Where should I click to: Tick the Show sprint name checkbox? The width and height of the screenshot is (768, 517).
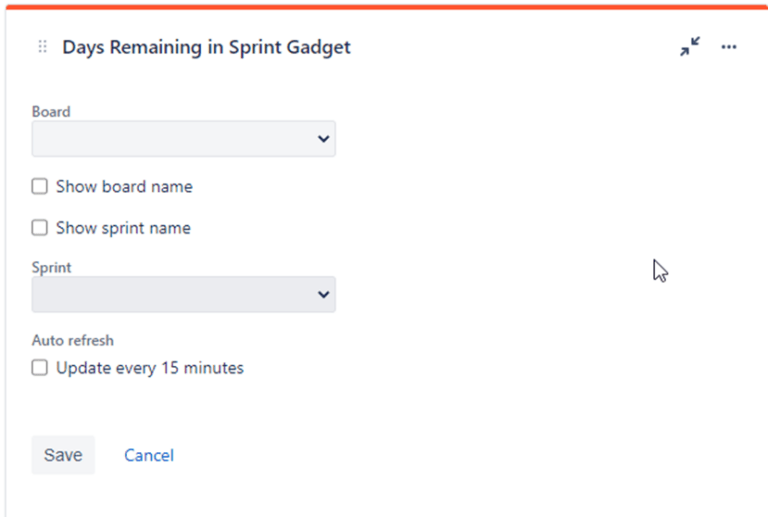pyautogui.click(x=40, y=227)
